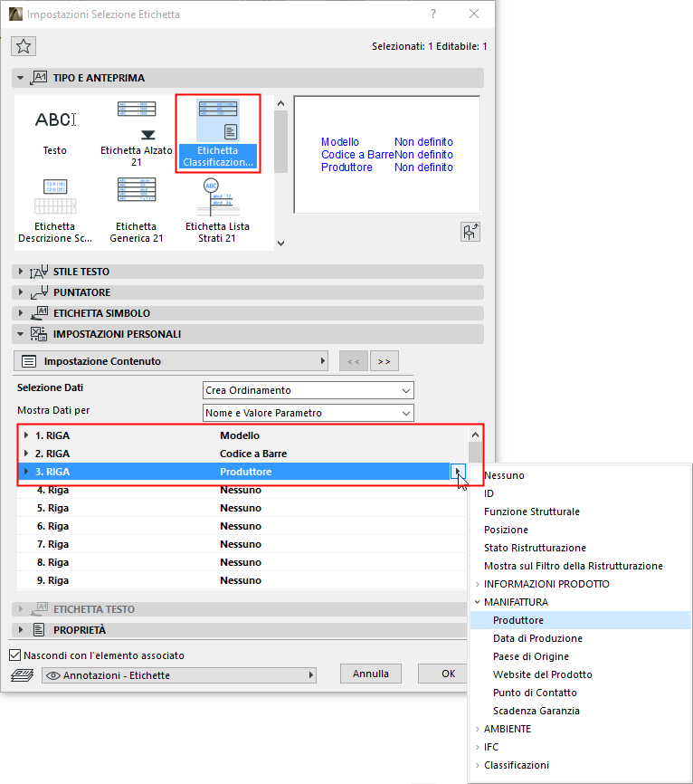Select Etichetta Classificazion... type

(x=218, y=133)
